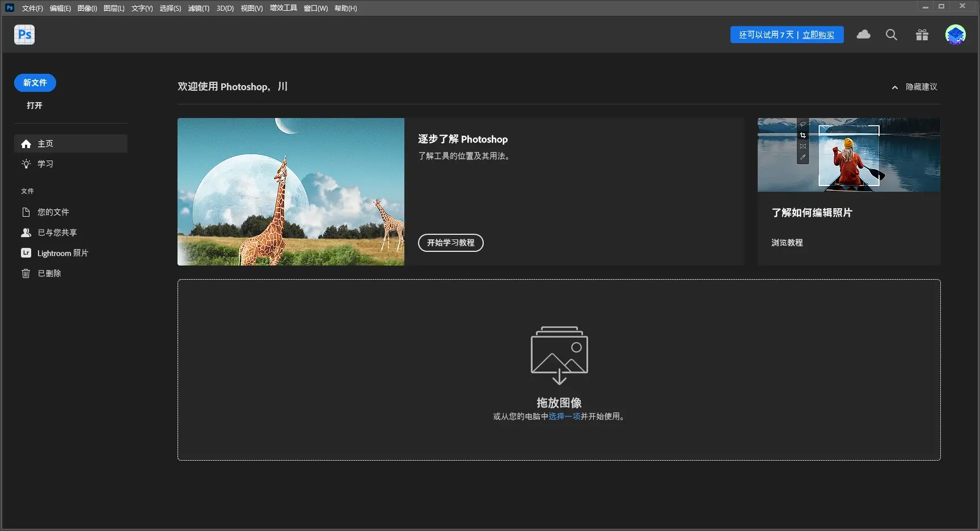Open the 窗口(W) menu

(316, 8)
